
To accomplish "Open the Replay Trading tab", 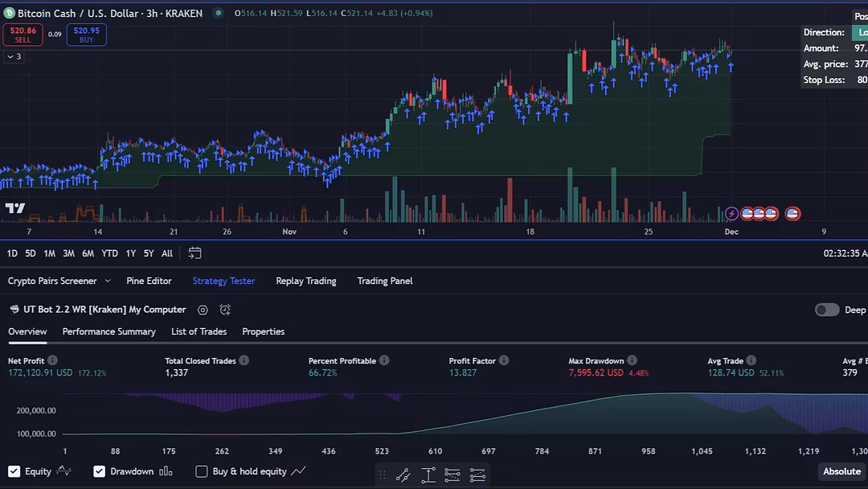I will click(306, 281).
